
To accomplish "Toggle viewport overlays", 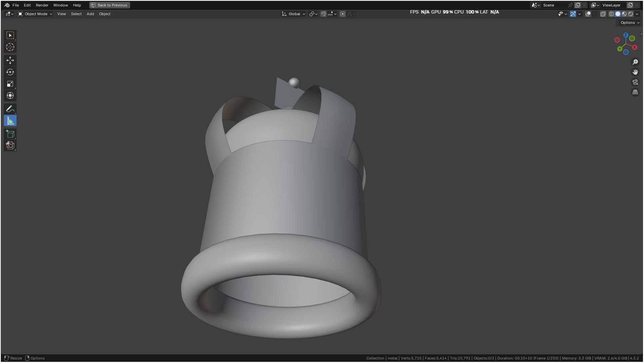I will click(588, 14).
